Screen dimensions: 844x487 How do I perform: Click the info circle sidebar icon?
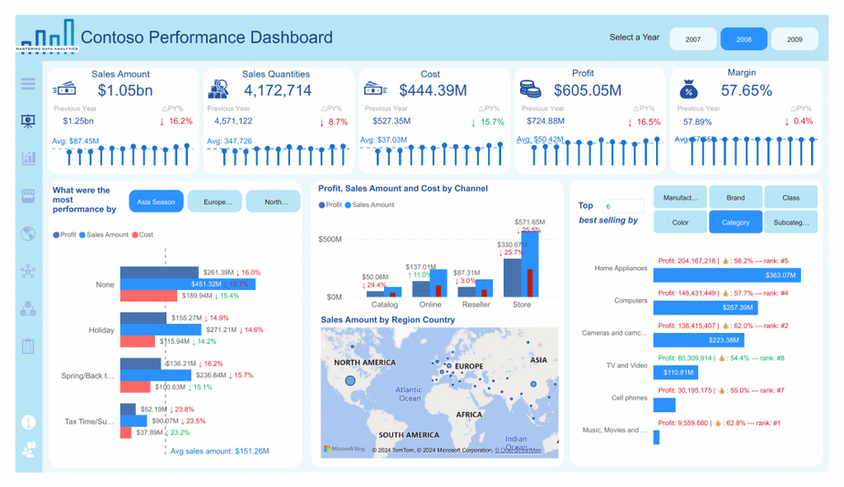[28, 422]
